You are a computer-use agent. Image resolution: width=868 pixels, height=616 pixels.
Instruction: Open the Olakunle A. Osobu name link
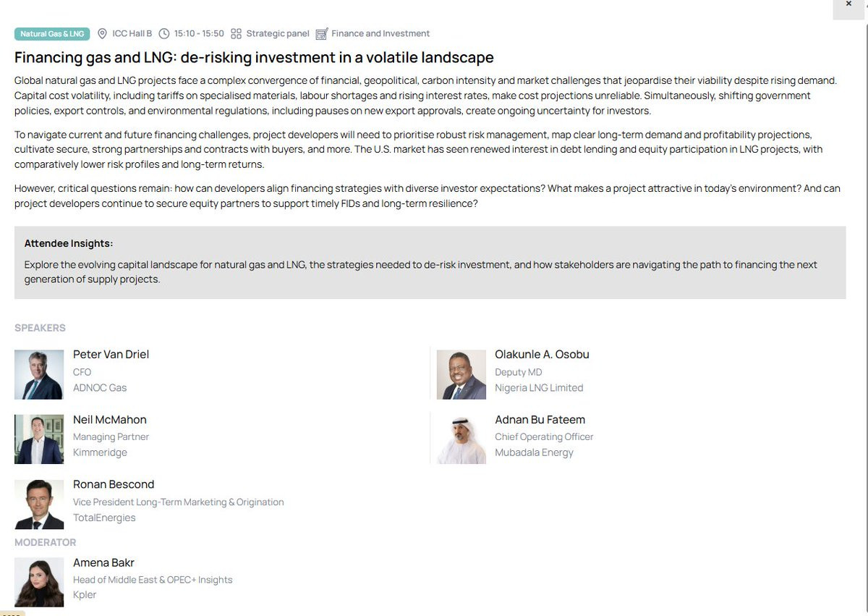tap(542, 355)
